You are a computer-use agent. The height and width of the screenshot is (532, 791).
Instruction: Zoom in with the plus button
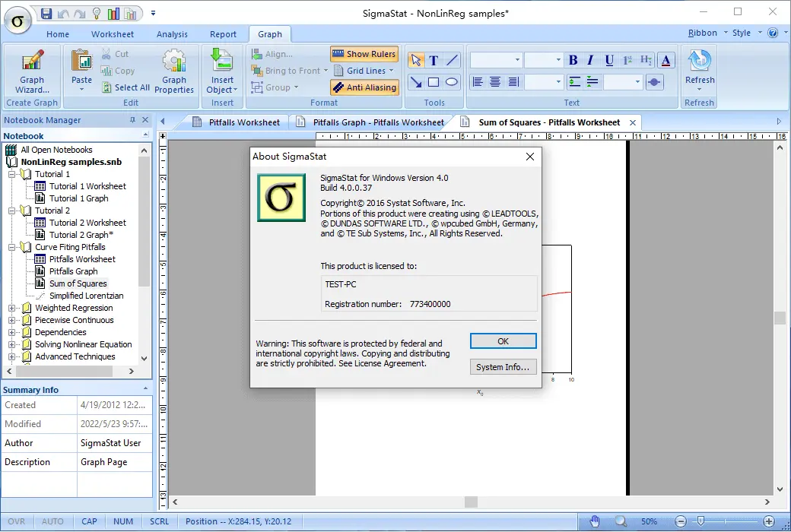(769, 521)
